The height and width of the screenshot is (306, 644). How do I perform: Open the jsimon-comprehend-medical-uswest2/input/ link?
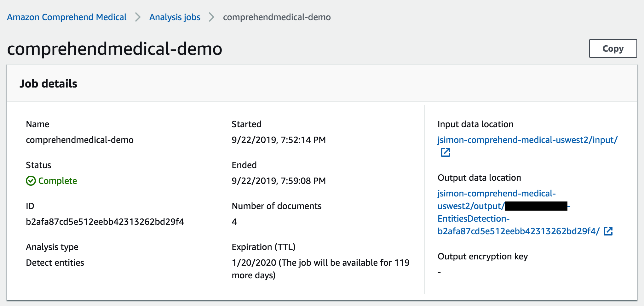pyautogui.click(x=527, y=140)
